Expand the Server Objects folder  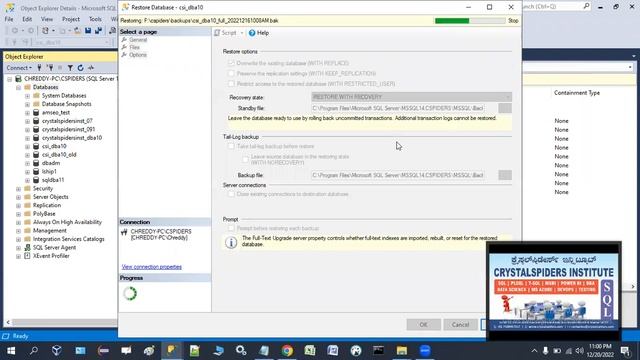(18, 197)
